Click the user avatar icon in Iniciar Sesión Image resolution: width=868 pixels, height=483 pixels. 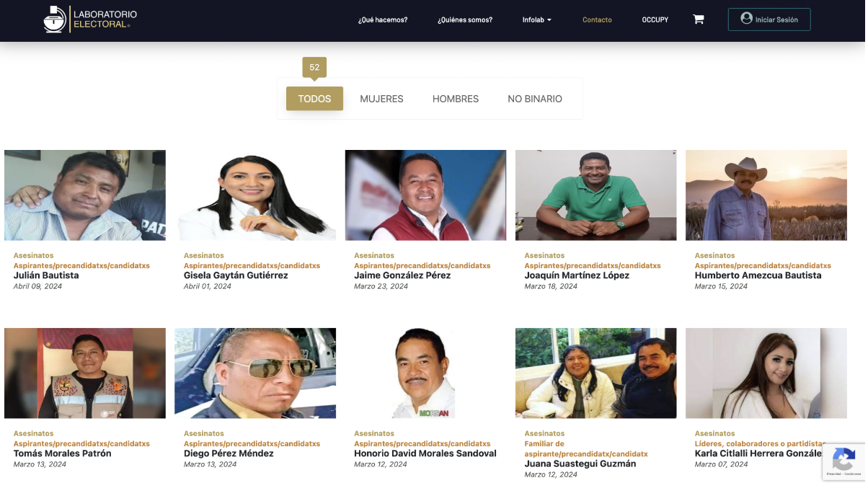point(746,19)
